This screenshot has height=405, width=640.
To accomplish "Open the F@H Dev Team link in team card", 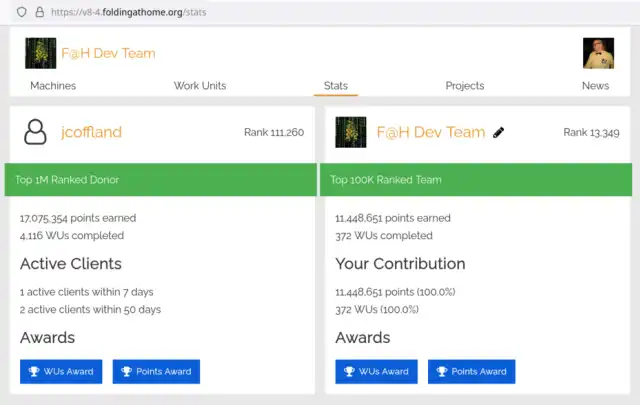I will [x=430, y=132].
